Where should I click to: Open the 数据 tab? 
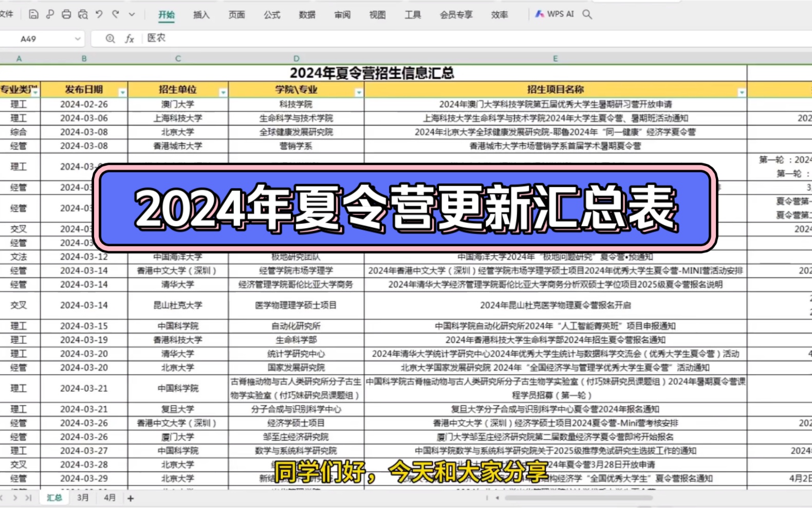307,15
